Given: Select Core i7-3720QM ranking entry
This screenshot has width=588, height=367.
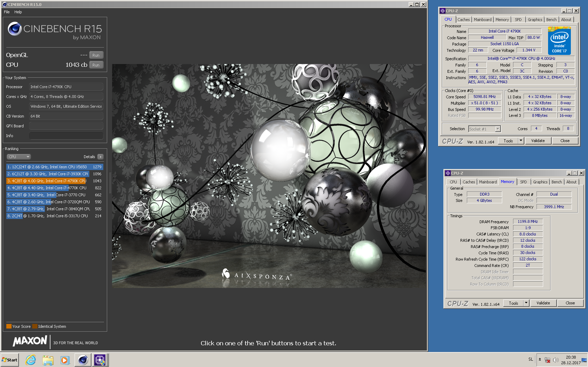Looking at the screenshot, I should click(55, 202).
